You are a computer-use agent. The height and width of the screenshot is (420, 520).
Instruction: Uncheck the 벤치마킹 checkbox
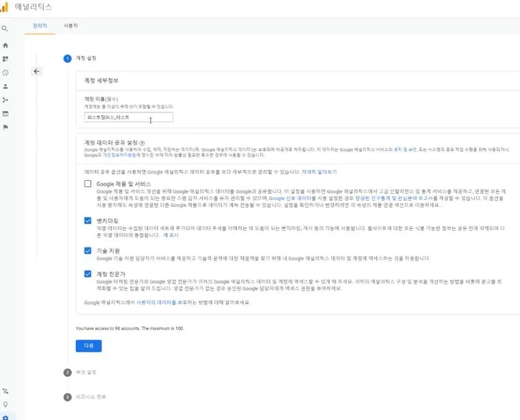click(88, 221)
